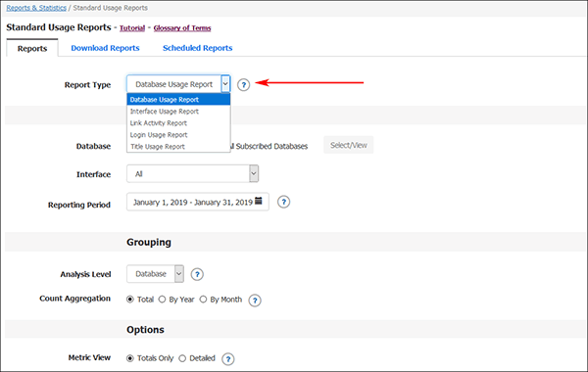Expand the Interface dropdown
This screenshot has width=588, height=372.
point(254,174)
